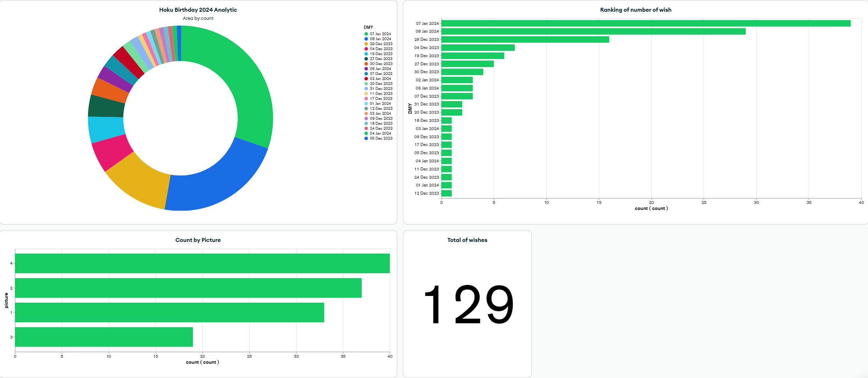Select '11 Dec 2023' text in the donut legend
868x378 pixels.
click(381, 93)
